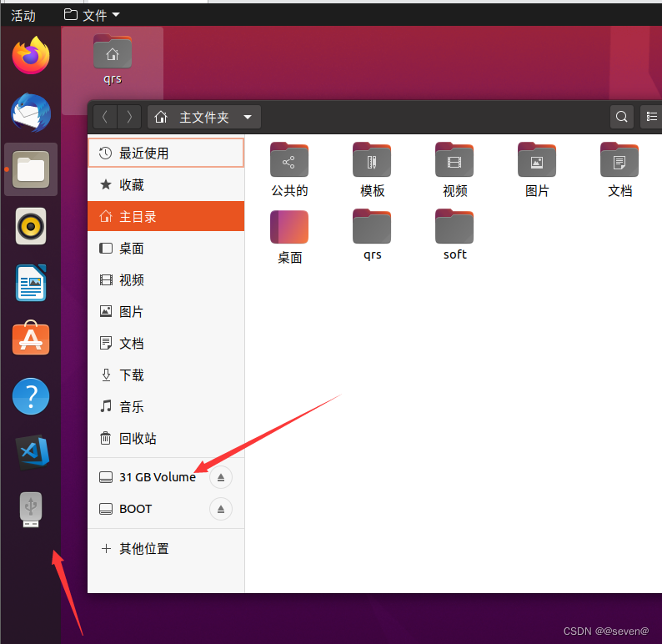Viewport: 662px width, 644px height.
Task: Open Thunderbird mail from the dock
Action: point(31,113)
